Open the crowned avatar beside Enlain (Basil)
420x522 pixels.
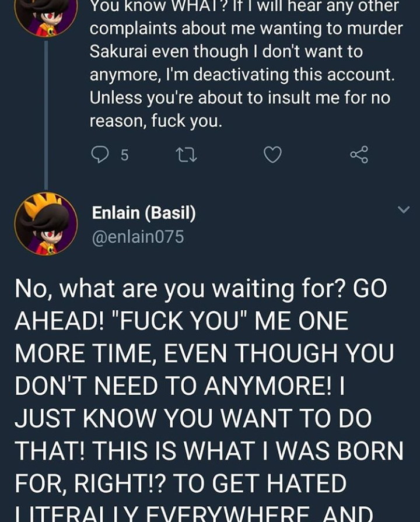45,224
